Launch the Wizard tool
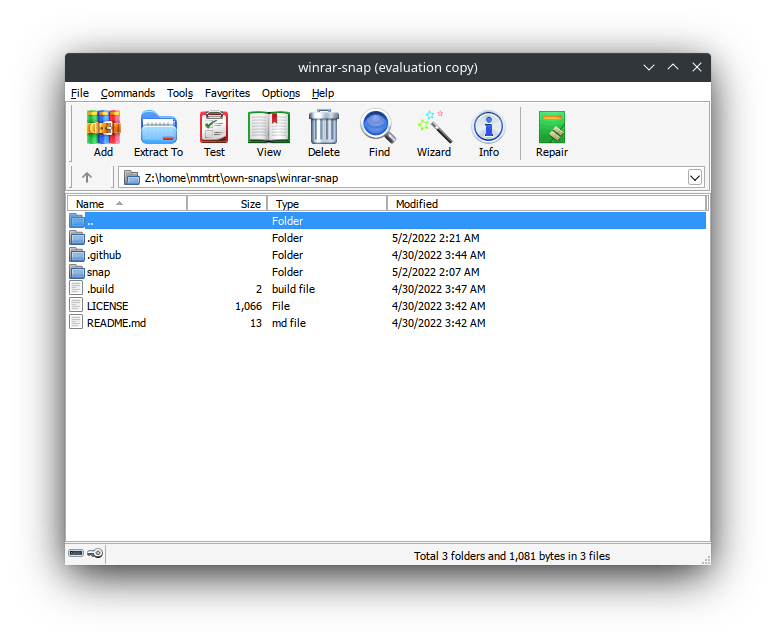 [434, 127]
